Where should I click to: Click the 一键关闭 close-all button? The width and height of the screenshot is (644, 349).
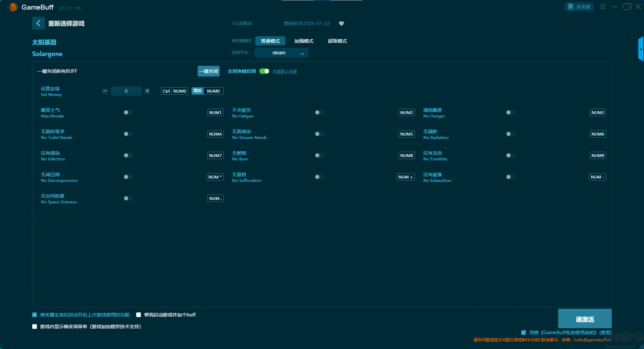[x=208, y=71]
